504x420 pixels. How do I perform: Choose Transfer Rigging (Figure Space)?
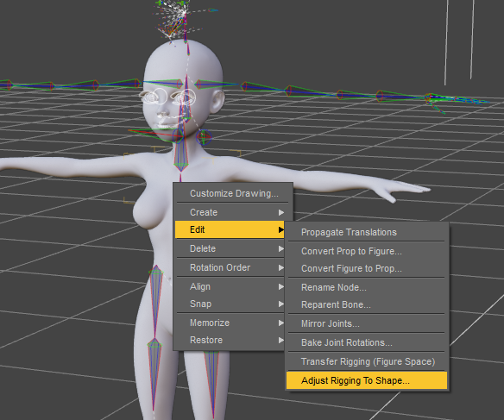point(367,361)
